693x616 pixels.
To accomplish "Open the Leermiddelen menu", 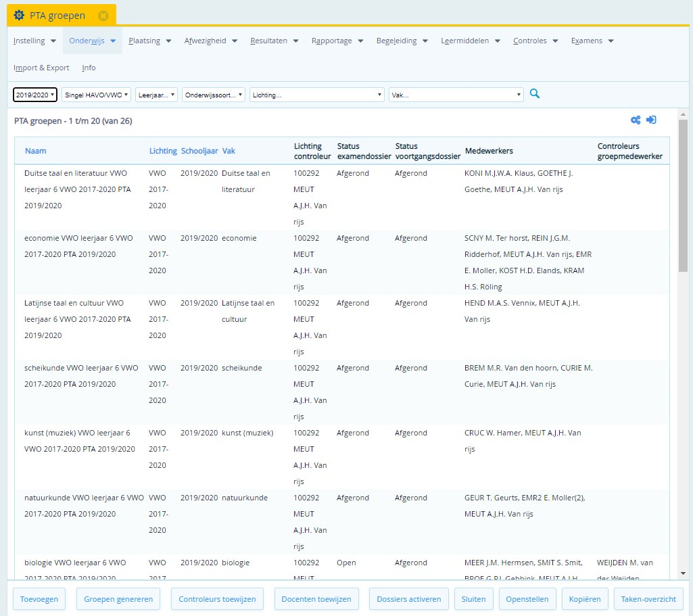I will [471, 41].
